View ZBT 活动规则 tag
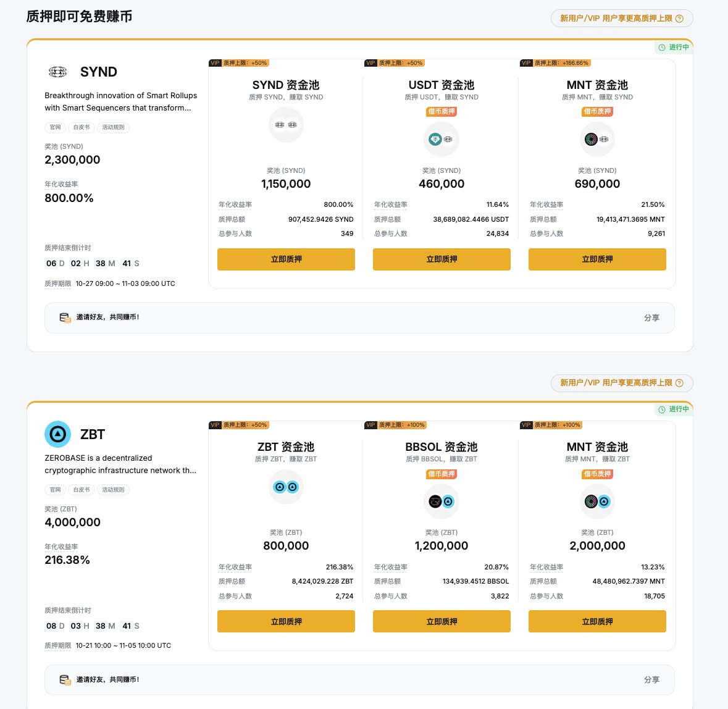 (x=113, y=490)
